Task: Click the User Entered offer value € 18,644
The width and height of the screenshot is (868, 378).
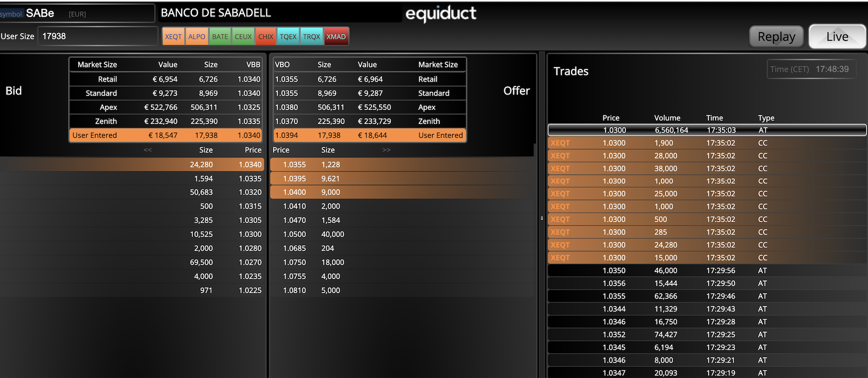Action: coord(373,135)
